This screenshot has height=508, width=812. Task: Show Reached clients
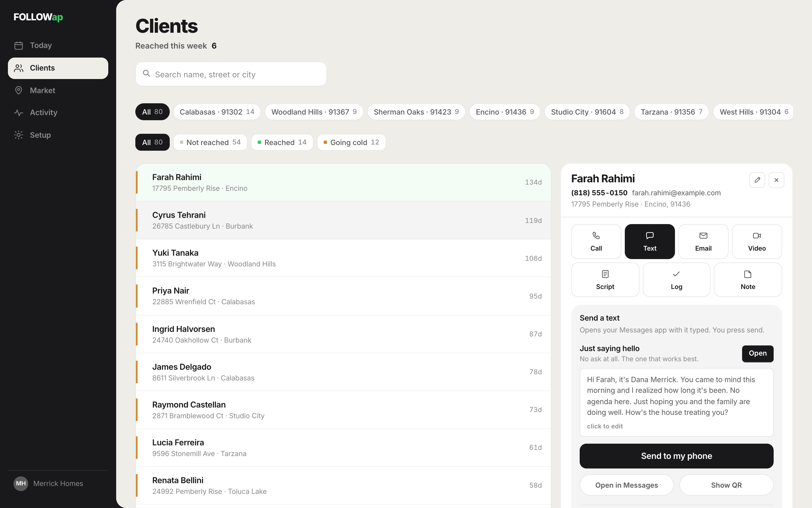[x=282, y=143]
